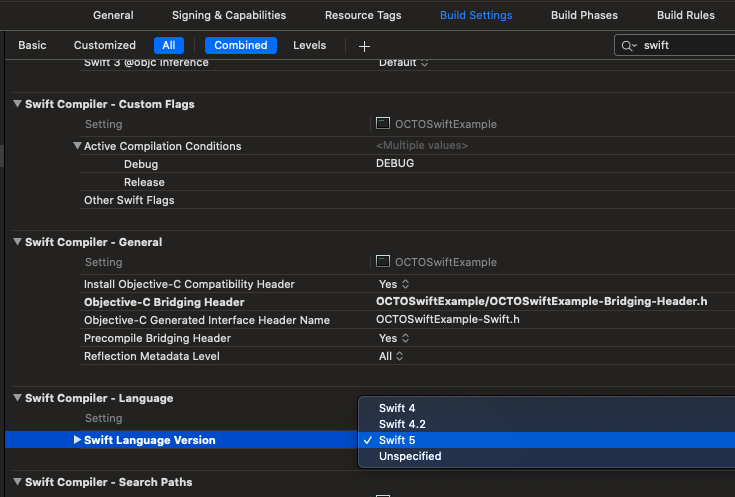
Task: Collapse the Swift Compiler - Custom Flags section
Action: pos(17,104)
